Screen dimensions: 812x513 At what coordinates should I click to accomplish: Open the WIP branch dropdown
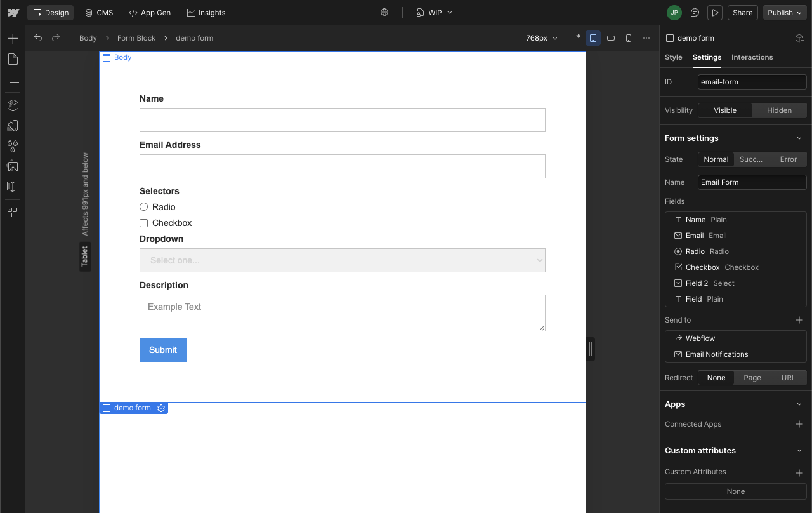[434, 12]
